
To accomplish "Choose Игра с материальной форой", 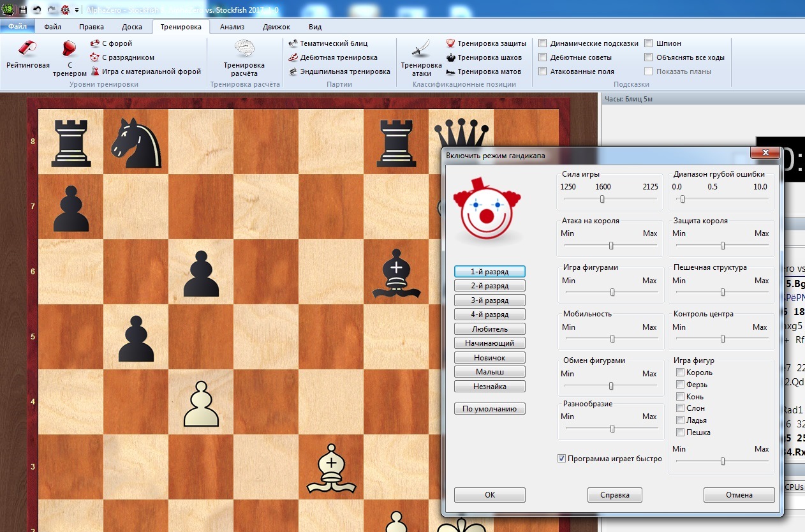I will [146, 71].
